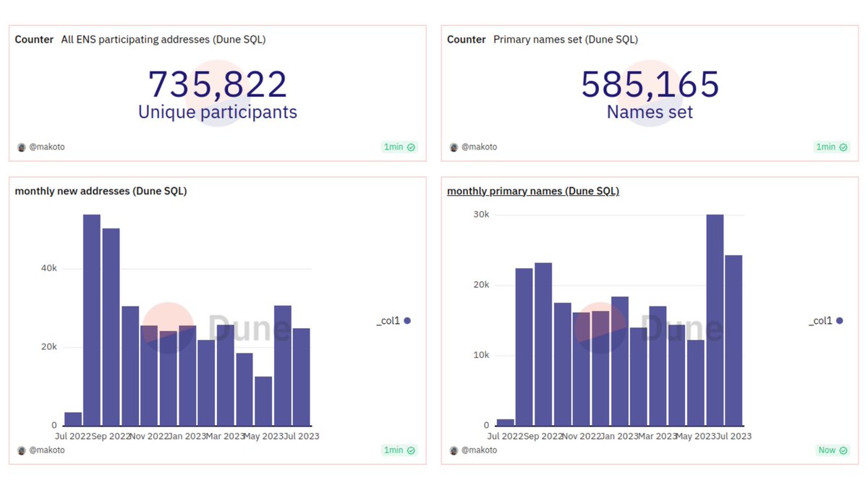The image size is (868, 488).
Task: Click 20k axis label in primary names chart
Action: click(482, 285)
